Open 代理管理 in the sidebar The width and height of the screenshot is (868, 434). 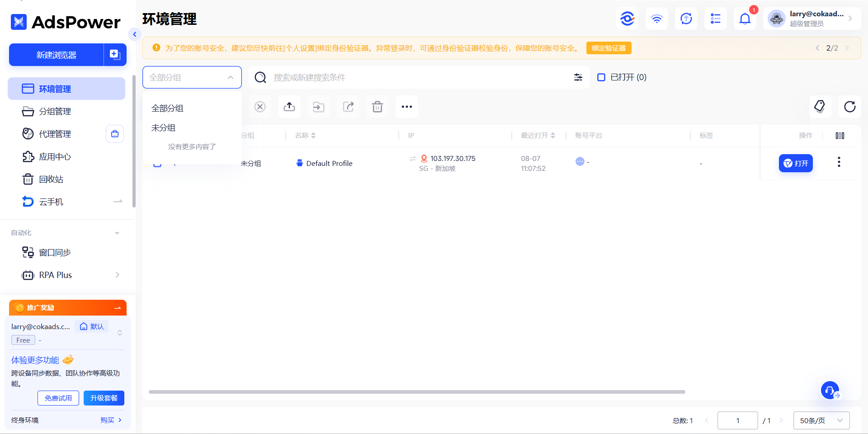click(55, 134)
